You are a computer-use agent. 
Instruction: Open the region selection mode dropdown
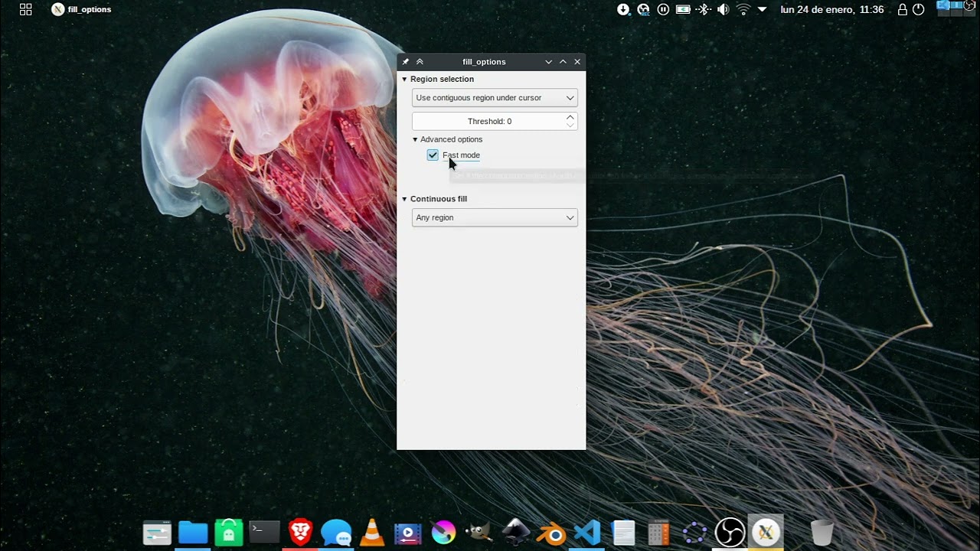[x=494, y=98]
